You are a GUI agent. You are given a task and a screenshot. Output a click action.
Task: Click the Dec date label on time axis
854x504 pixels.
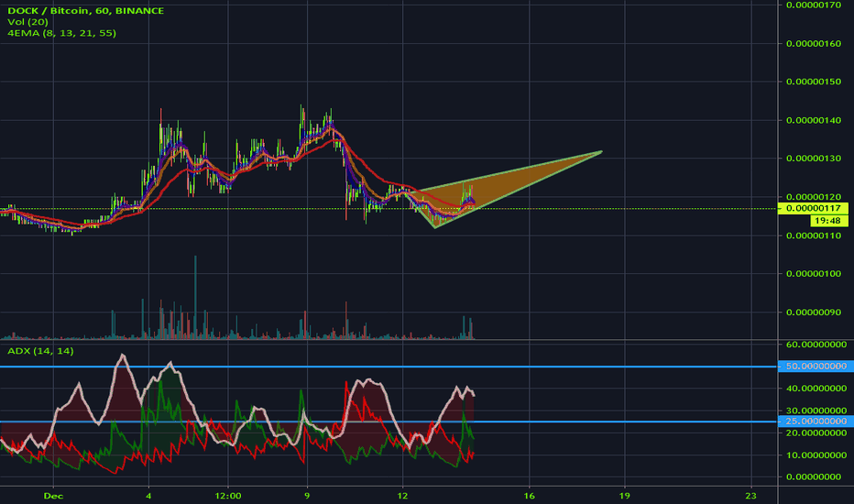coord(53,496)
